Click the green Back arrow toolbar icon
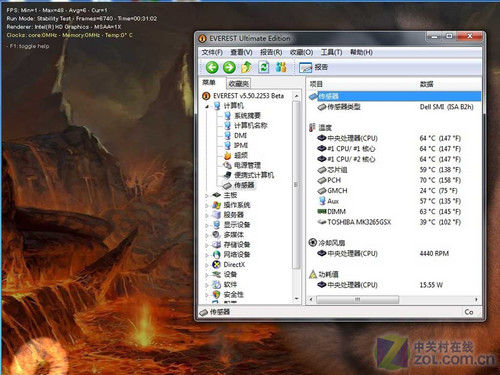Screen dimensions: 500x375 point(212,67)
